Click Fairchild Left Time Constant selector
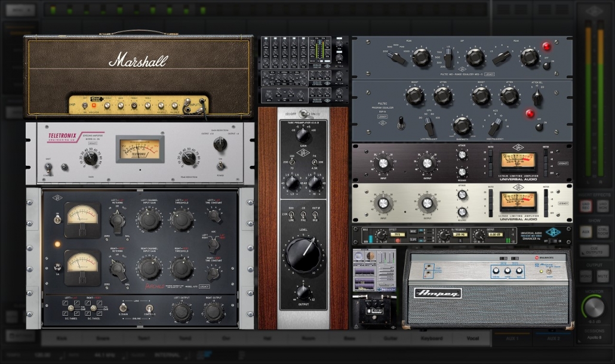 (x=214, y=215)
